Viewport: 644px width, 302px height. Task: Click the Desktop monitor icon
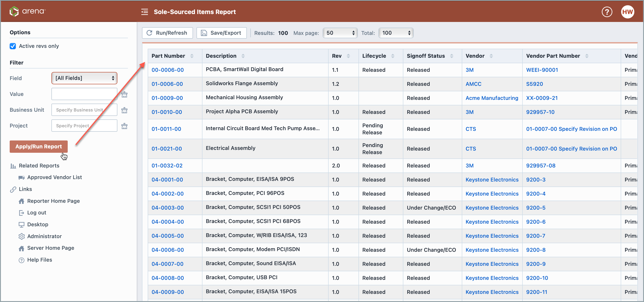(22, 225)
